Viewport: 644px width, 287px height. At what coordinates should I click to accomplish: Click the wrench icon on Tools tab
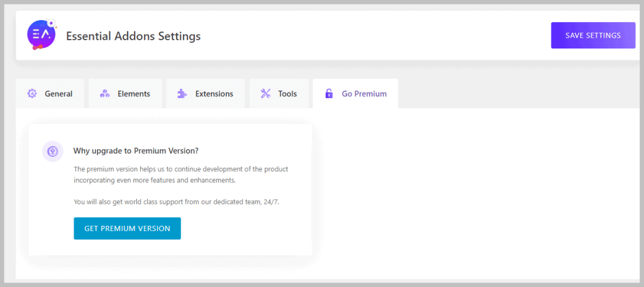tap(265, 94)
